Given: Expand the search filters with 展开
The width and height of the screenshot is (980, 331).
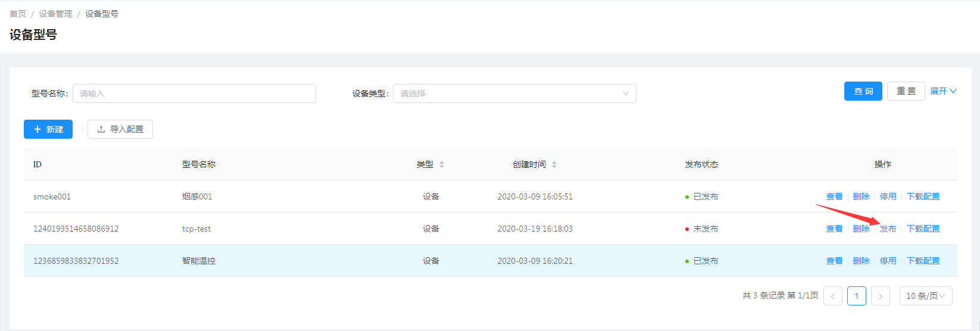Looking at the screenshot, I should click(943, 91).
